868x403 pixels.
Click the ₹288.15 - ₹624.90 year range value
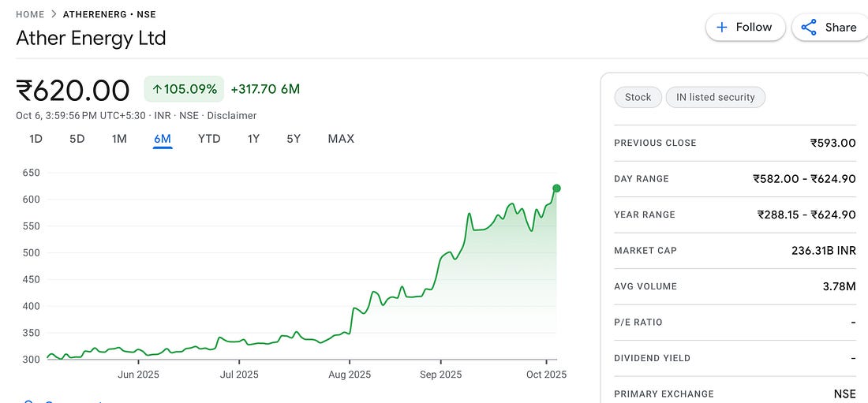point(806,215)
